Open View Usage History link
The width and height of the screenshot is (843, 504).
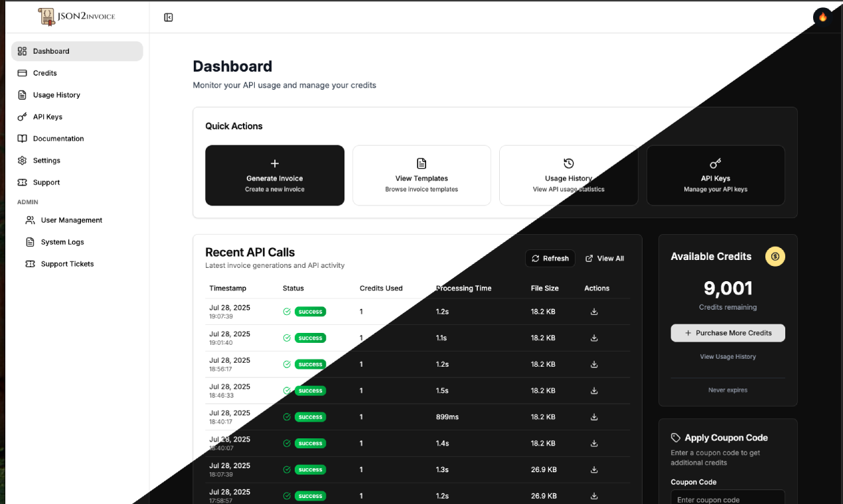coord(728,356)
